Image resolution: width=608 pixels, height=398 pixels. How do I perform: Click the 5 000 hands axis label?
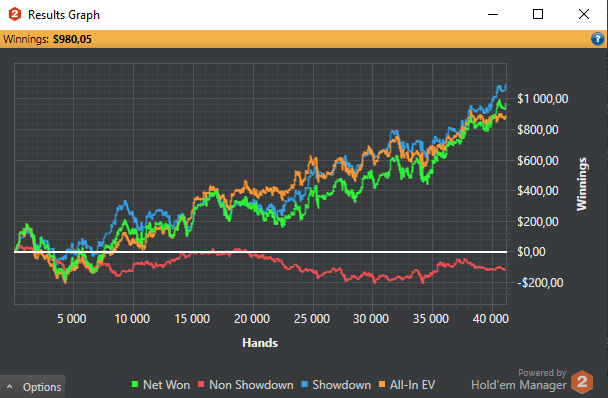coord(72,319)
